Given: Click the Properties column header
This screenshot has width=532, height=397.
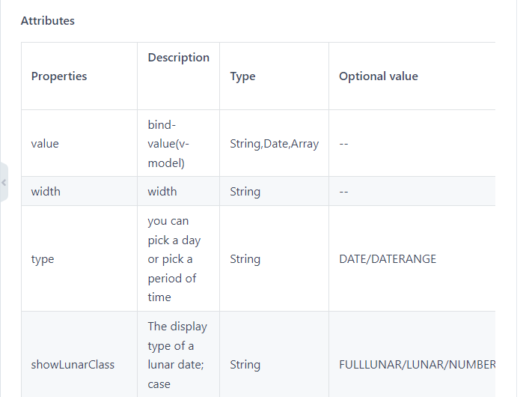Looking at the screenshot, I should click(x=59, y=76).
